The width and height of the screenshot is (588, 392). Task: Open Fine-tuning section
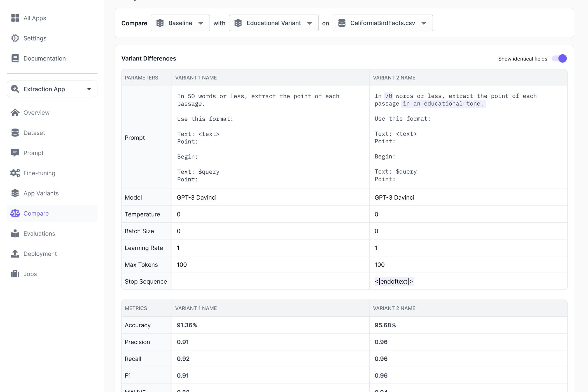39,173
